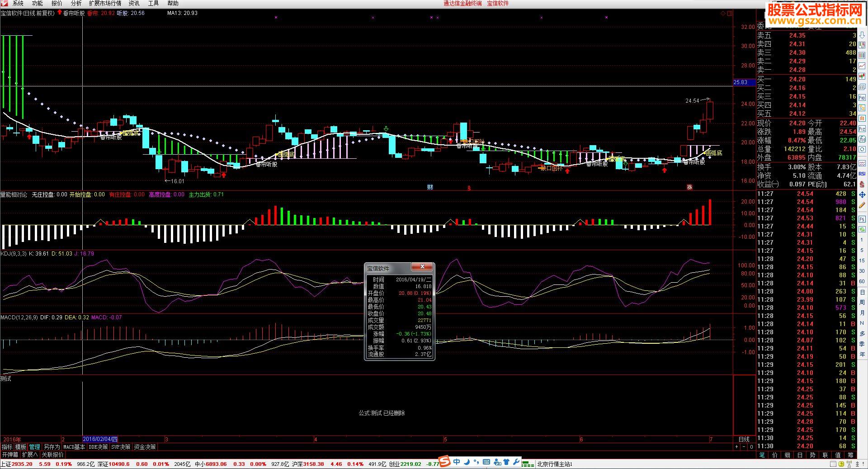
Task: Select the 笔 tab under trade list
Action: 762,455
